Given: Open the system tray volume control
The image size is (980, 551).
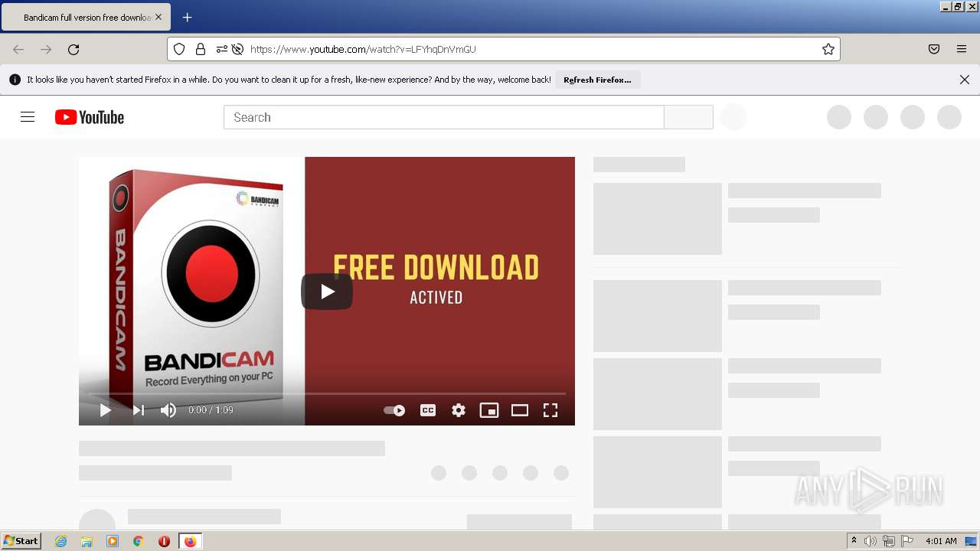Looking at the screenshot, I should pos(870,541).
